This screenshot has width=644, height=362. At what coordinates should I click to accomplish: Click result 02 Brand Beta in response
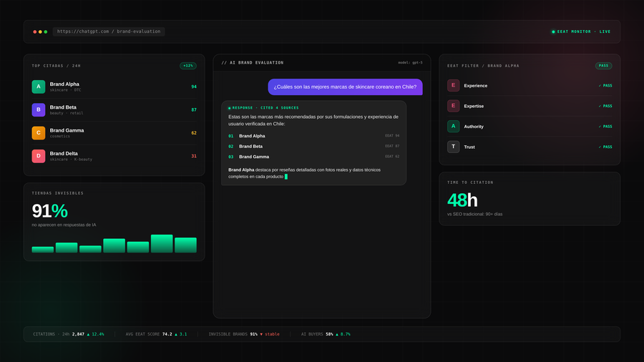(x=314, y=146)
